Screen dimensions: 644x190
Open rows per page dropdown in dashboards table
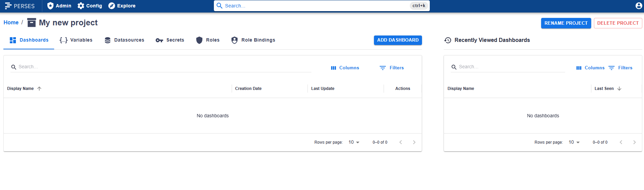click(354, 142)
